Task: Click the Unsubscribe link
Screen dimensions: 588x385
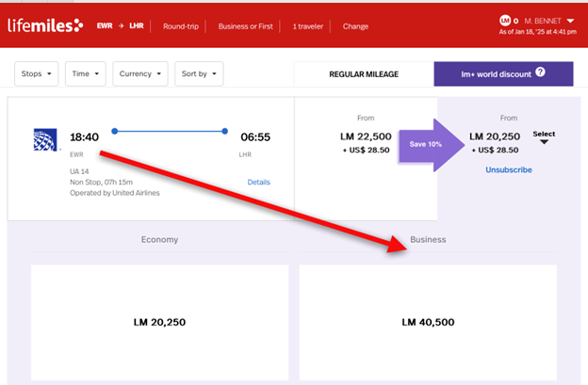Action: [x=509, y=169]
